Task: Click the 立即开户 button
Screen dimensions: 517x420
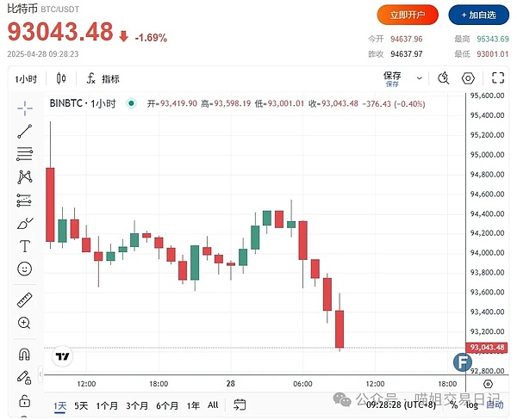Action: pyautogui.click(x=408, y=15)
